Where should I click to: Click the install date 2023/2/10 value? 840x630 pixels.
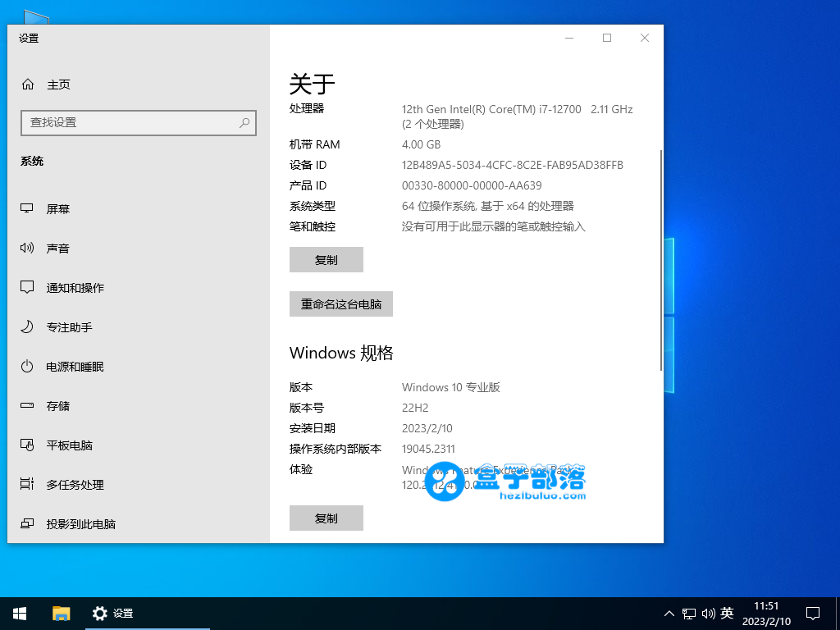coord(427,428)
